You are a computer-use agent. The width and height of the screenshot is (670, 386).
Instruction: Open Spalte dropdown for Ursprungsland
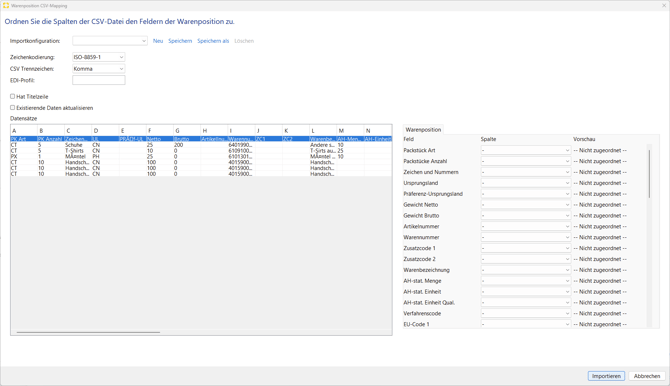[x=526, y=183]
